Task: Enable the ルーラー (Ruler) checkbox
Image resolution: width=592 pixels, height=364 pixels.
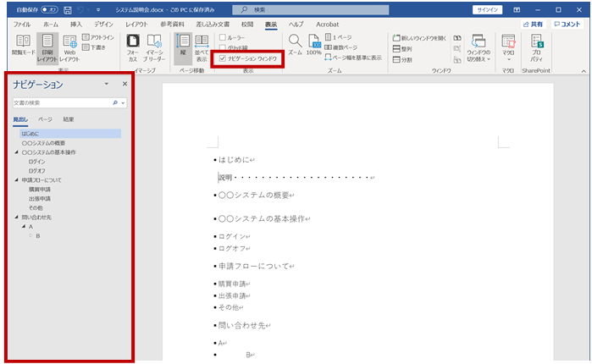Action: click(223, 38)
